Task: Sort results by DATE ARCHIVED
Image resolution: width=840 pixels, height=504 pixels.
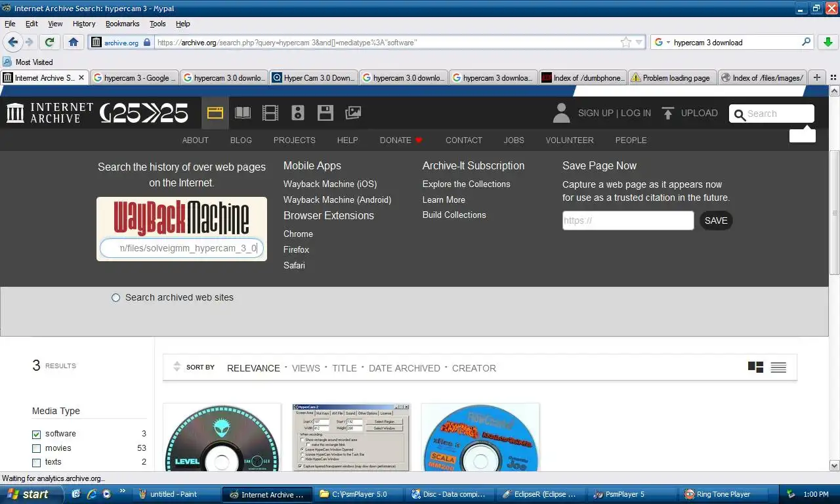Action: pyautogui.click(x=404, y=368)
